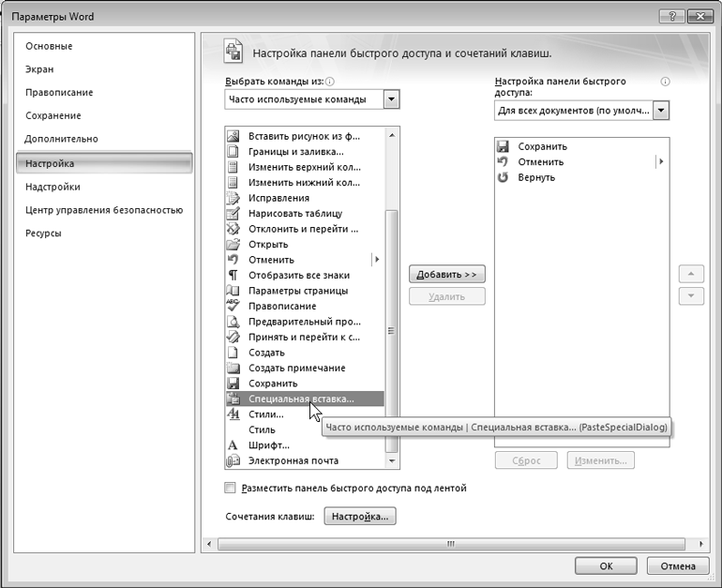Click the commands list scroll-down arrow
Image resolution: width=722 pixels, height=588 pixels.
(392, 460)
